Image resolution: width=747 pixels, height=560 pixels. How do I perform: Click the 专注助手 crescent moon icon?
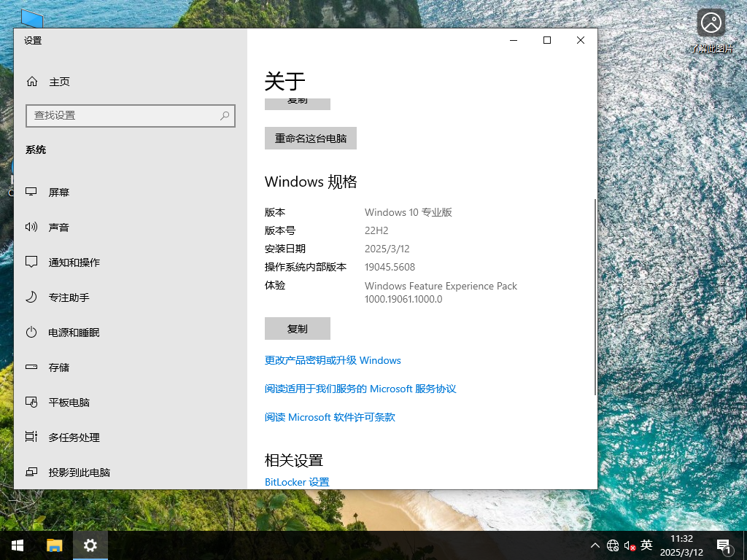click(x=31, y=297)
